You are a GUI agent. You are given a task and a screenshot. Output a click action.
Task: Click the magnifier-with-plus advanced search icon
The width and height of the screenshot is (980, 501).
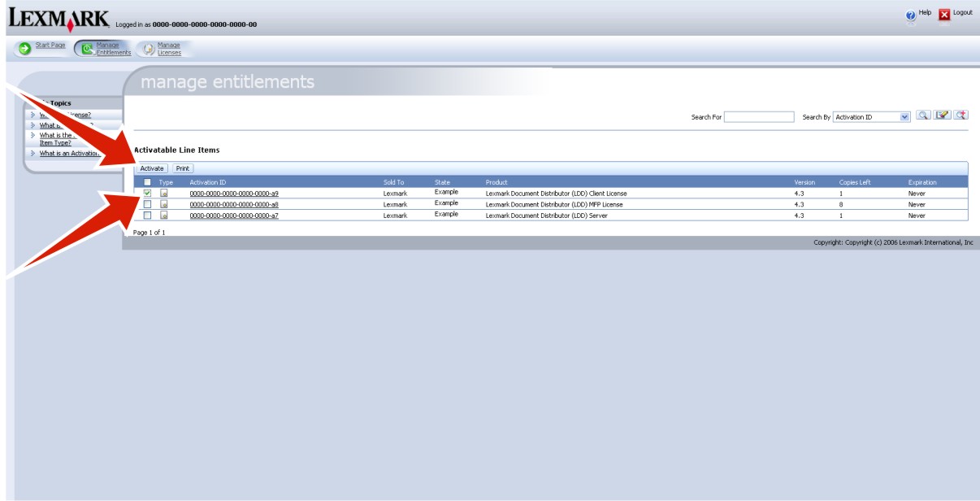961,116
